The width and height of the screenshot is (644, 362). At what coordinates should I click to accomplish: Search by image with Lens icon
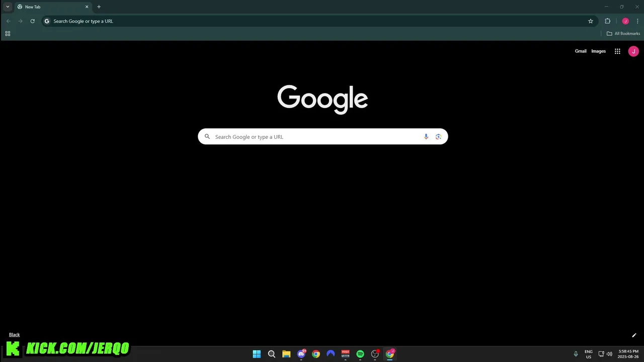point(438,137)
